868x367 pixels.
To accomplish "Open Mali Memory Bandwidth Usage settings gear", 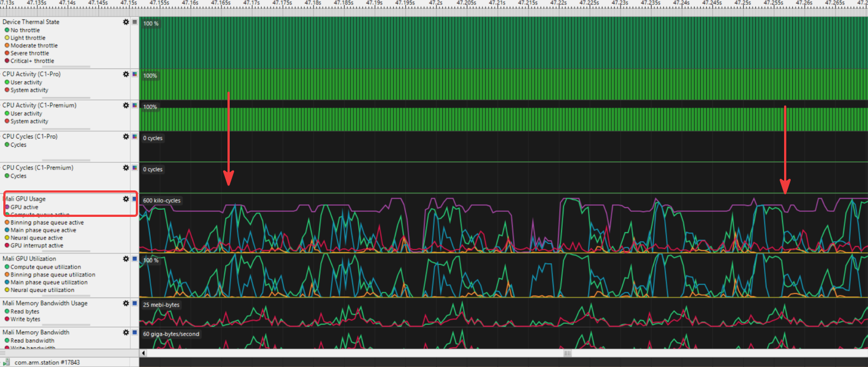I will pyautogui.click(x=126, y=304).
